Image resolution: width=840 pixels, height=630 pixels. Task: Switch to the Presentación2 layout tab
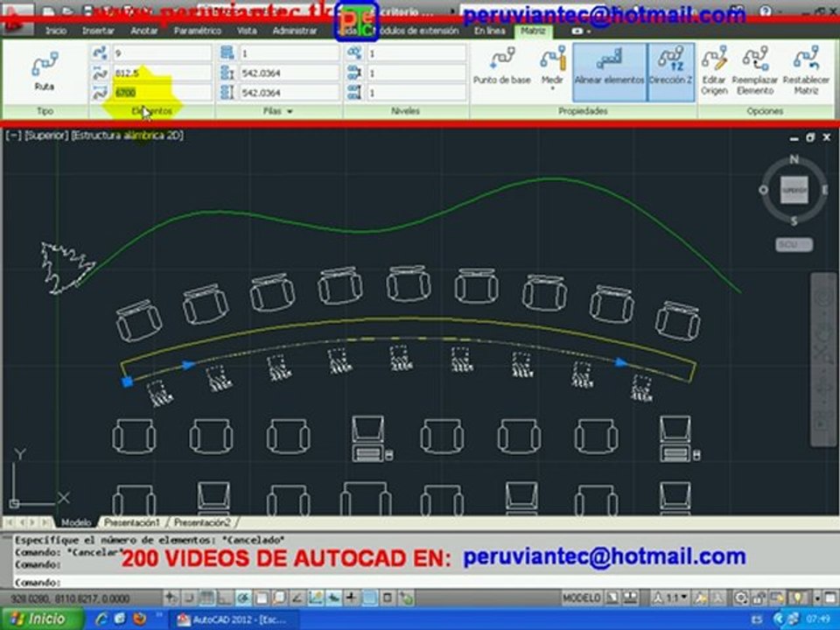click(202, 522)
